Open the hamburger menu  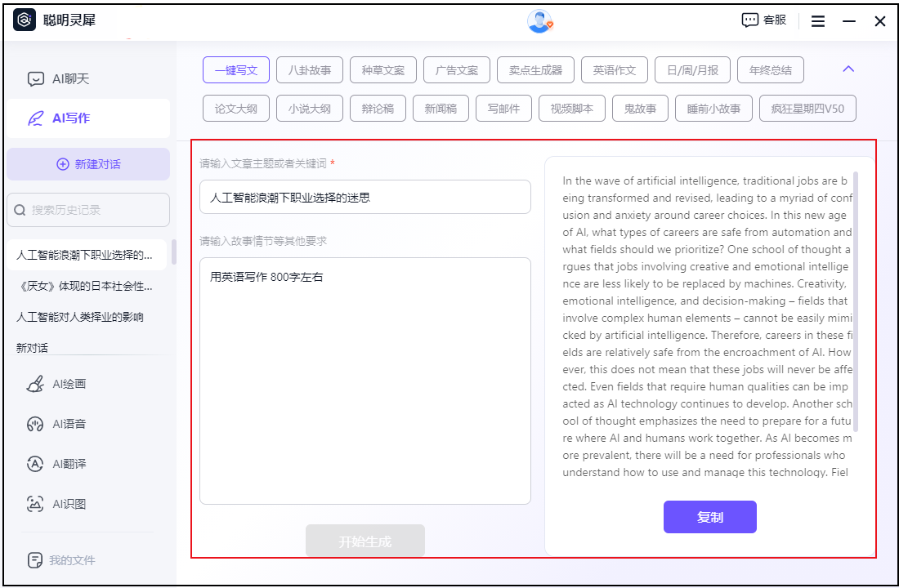click(817, 20)
